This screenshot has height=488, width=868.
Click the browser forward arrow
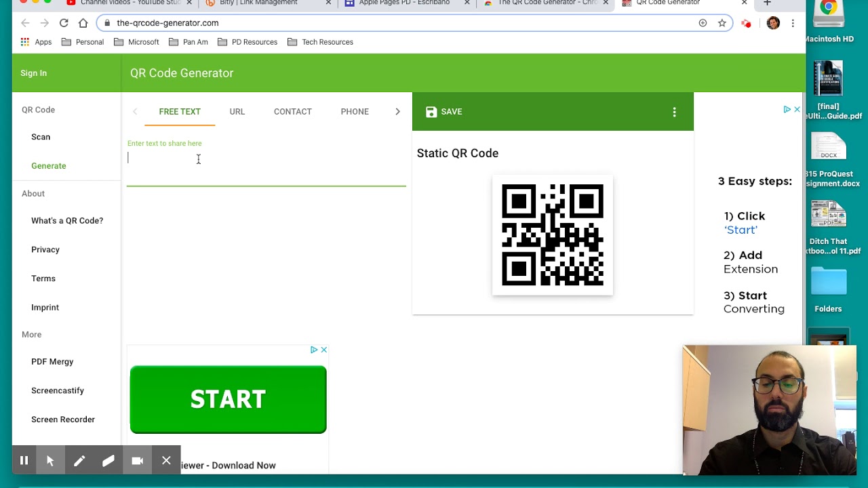click(44, 23)
